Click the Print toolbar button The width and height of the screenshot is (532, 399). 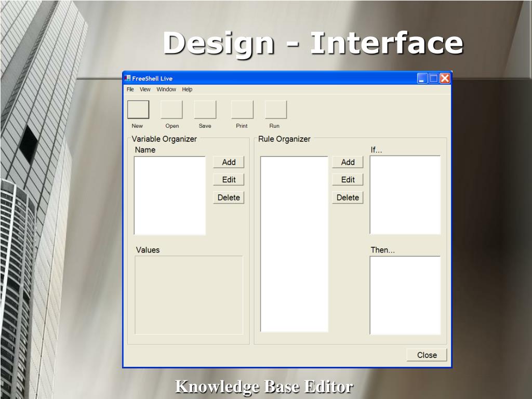click(242, 110)
